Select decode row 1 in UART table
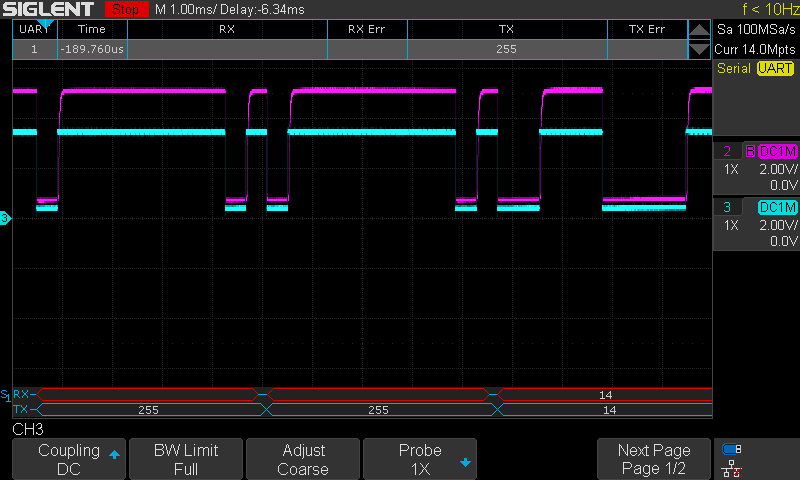The height and width of the screenshot is (480, 800). click(350, 48)
